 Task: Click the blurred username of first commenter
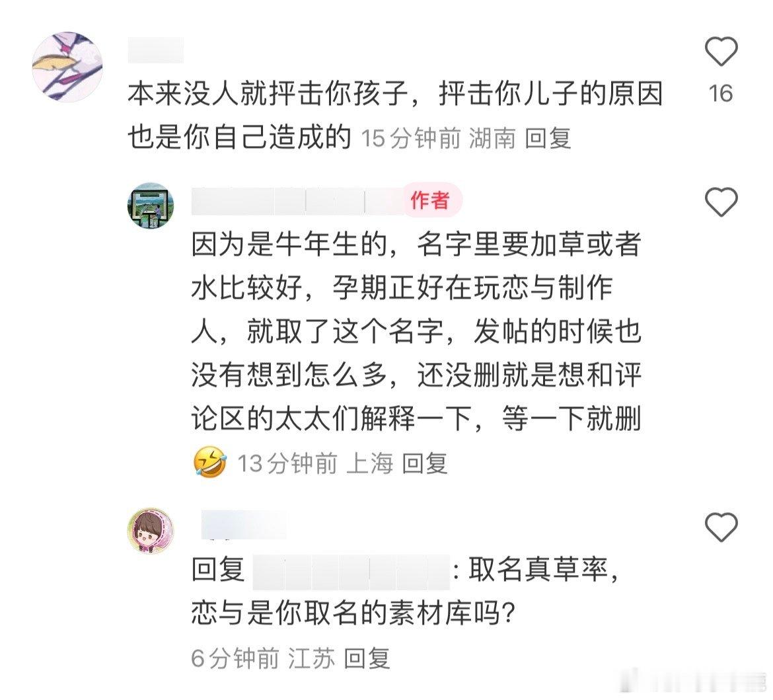point(156,50)
